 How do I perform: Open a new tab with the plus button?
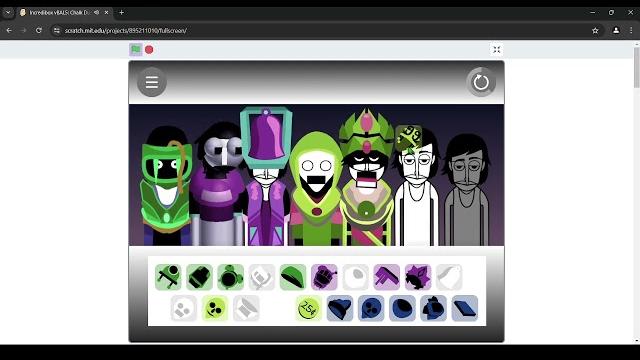(121, 13)
